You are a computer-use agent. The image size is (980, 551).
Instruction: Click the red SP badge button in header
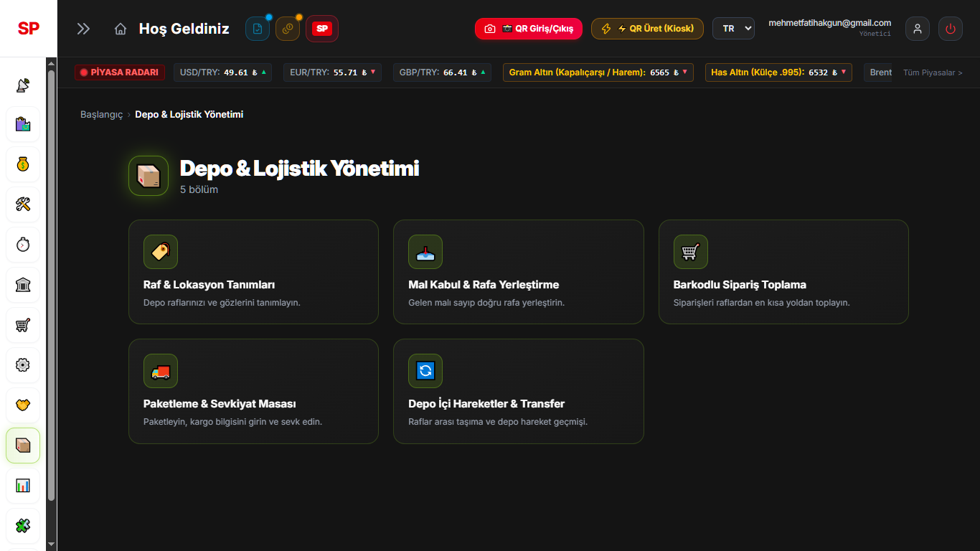pos(322,29)
